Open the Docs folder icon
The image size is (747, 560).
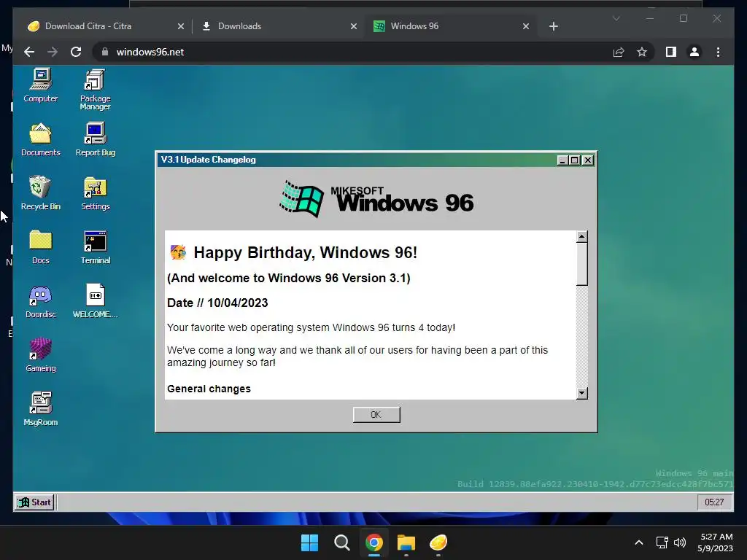pyautogui.click(x=41, y=247)
